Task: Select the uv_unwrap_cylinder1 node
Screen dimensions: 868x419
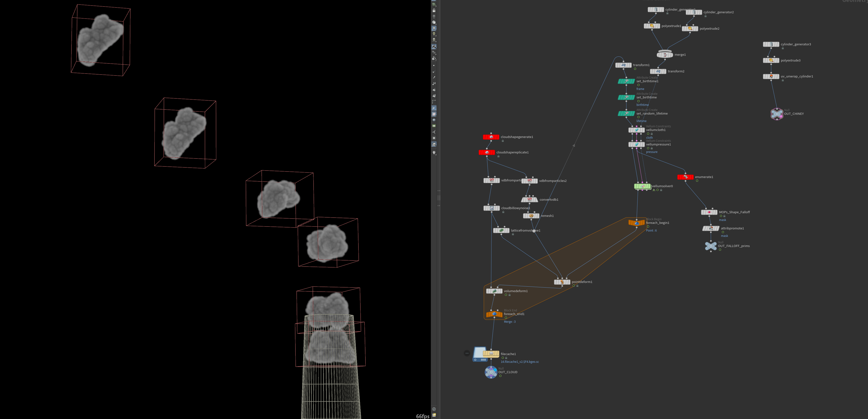Action: (x=771, y=76)
